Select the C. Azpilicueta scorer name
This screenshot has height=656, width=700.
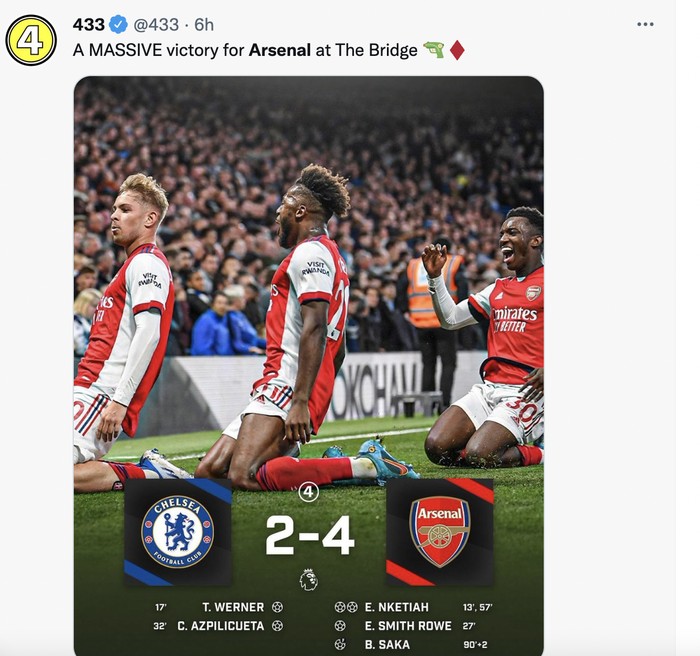(220, 626)
